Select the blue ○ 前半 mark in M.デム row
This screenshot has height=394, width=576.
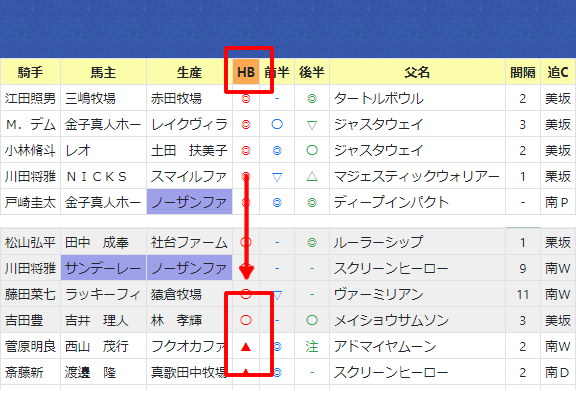277,124
